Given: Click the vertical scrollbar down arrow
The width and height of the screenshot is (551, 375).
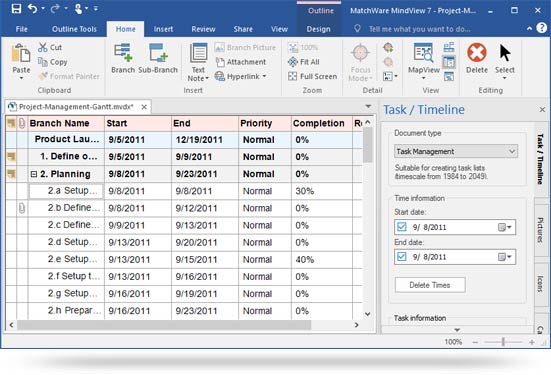Looking at the screenshot, I should tap(368, 314).
